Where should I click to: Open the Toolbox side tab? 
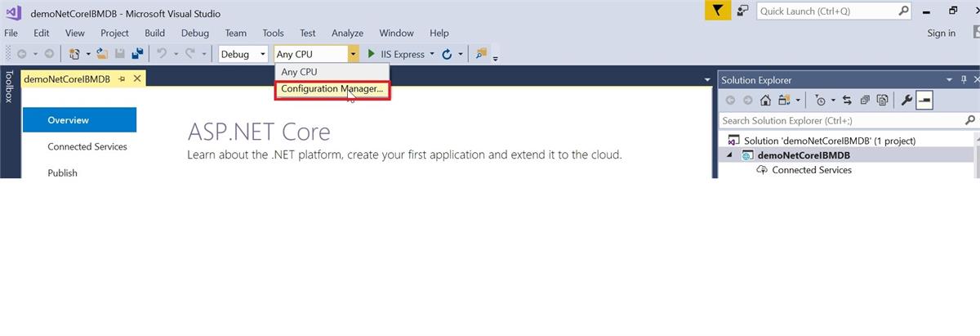[9, 86]
